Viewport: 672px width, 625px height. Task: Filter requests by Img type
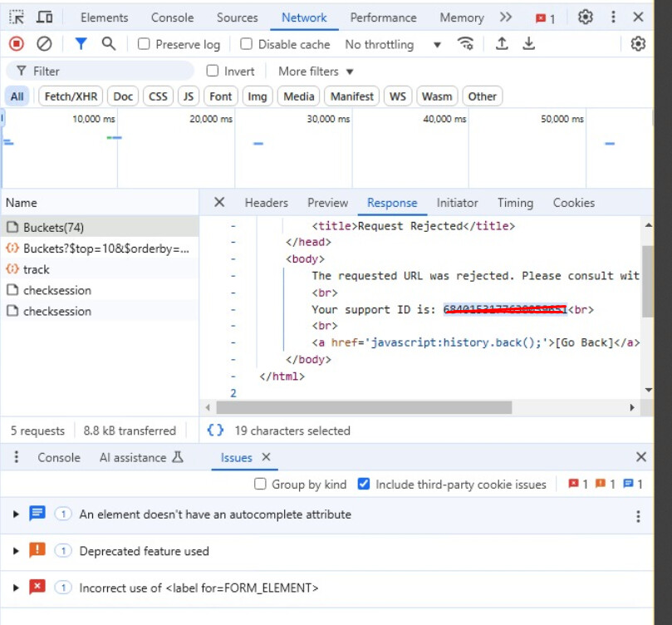(x=258, y=96)
